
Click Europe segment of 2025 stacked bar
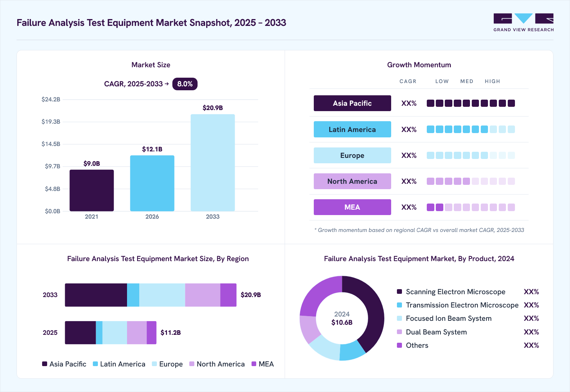[x=115, y=333]
